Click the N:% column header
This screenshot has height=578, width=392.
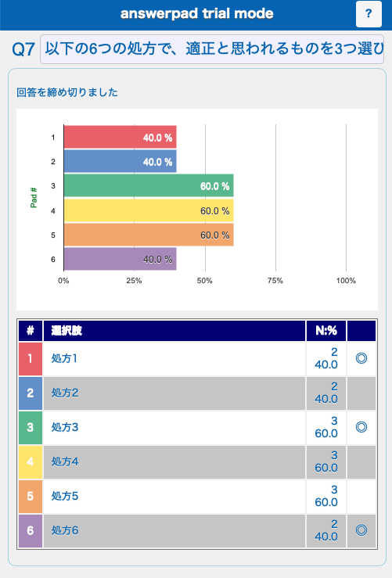326,331
